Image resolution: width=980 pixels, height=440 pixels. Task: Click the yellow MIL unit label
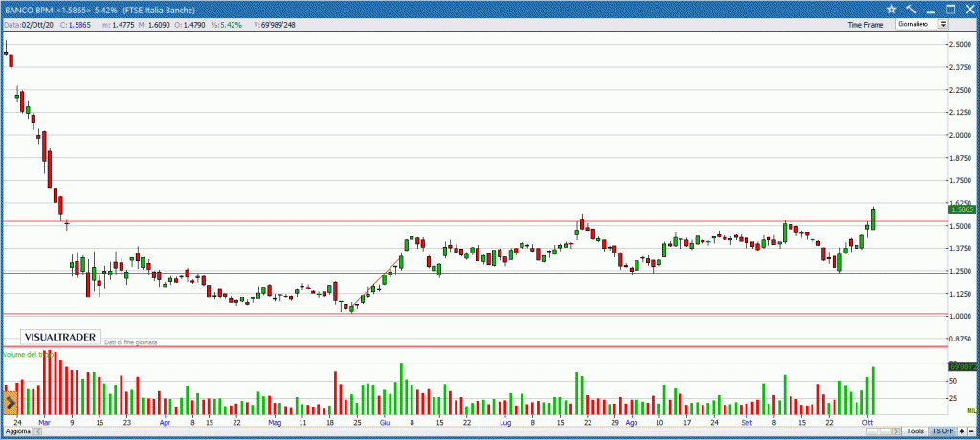(970, 410)
